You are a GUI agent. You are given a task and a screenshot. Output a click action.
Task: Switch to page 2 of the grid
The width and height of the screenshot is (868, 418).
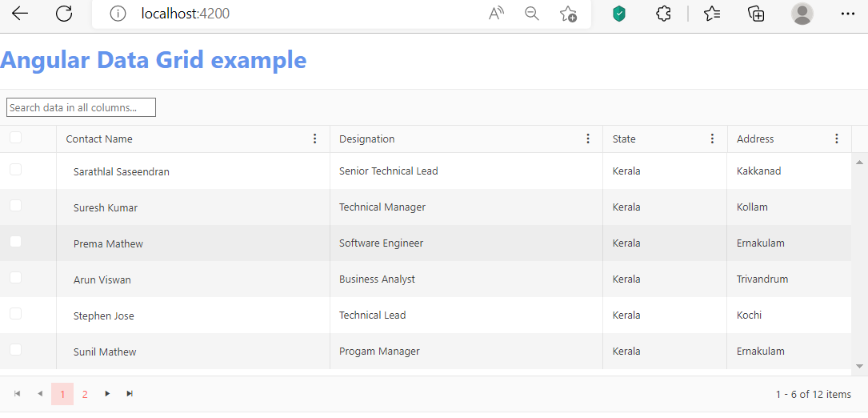click(x=85, y=394)
